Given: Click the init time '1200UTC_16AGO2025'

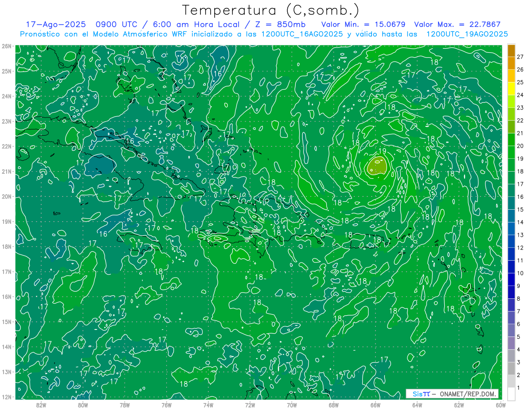Looking at the screenshot, I should 302,34.
